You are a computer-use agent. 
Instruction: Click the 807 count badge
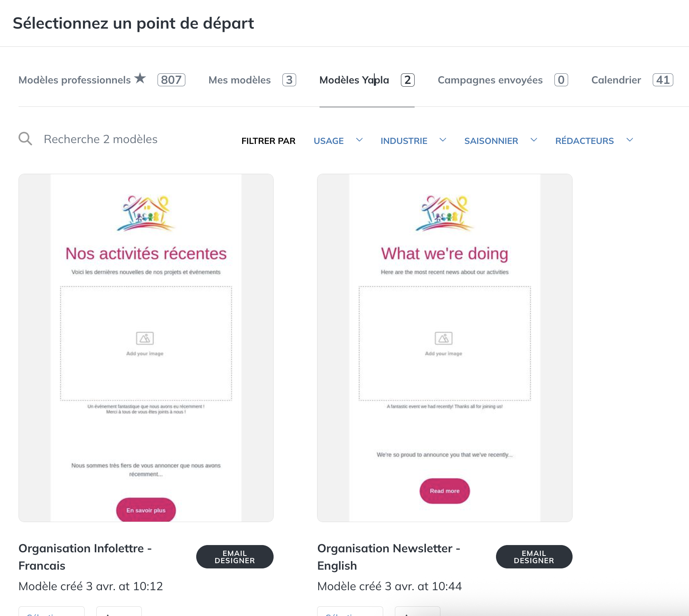point(171,80)
